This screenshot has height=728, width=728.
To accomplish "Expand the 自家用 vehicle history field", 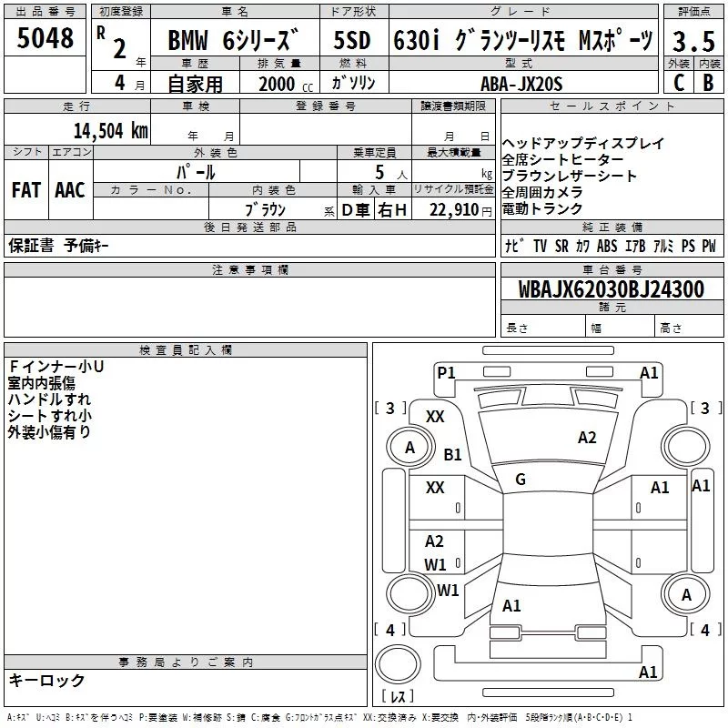I will (x=195, y=84).
